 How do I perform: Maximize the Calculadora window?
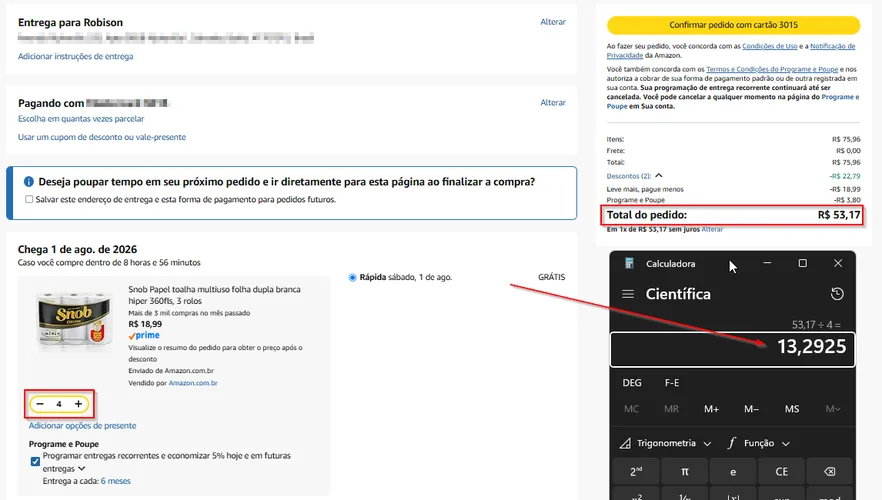click(x=803, y=263)
